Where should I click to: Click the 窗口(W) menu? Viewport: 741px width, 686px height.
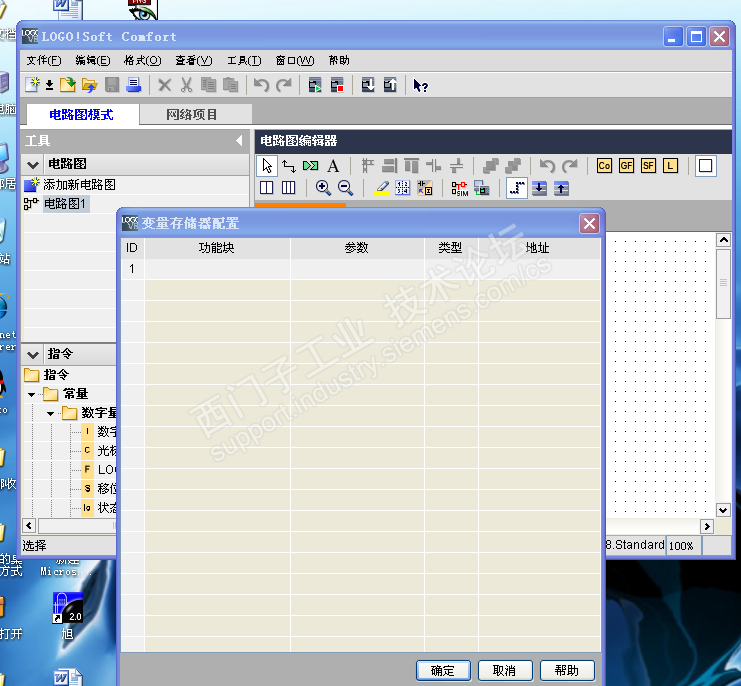[295, 60]
